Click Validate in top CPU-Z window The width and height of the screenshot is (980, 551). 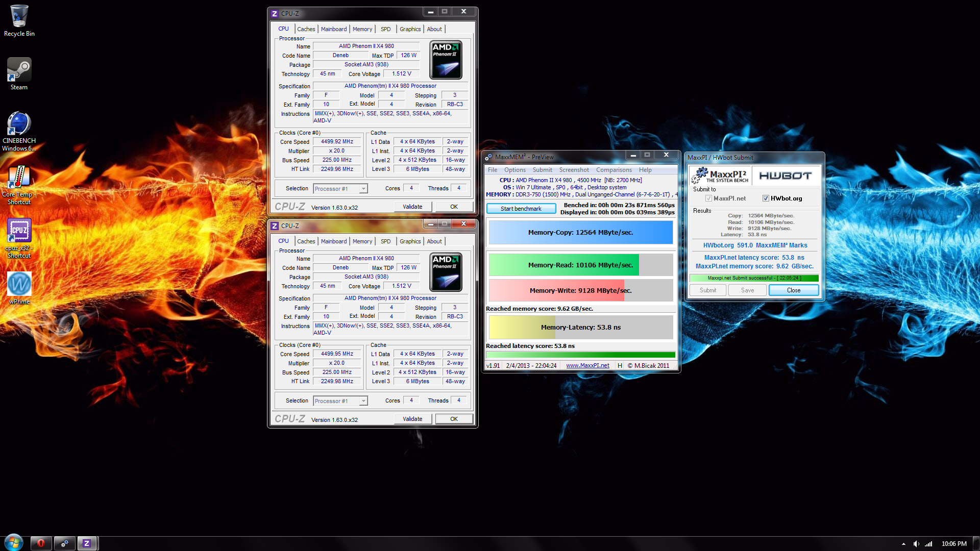click(x=412, y=207)
